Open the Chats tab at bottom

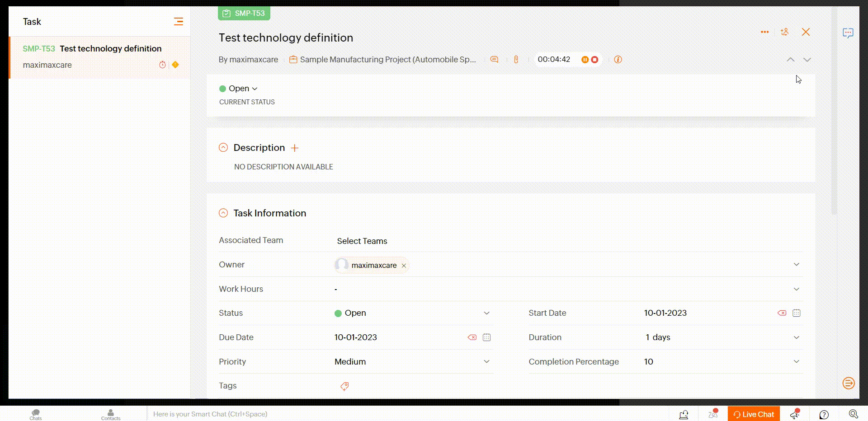[36, 414]
